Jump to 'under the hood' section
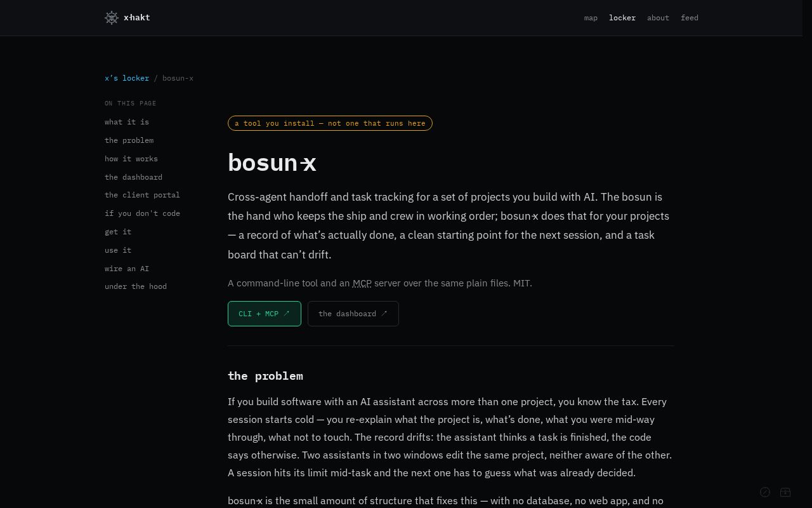812x508 pixels. 136,286
